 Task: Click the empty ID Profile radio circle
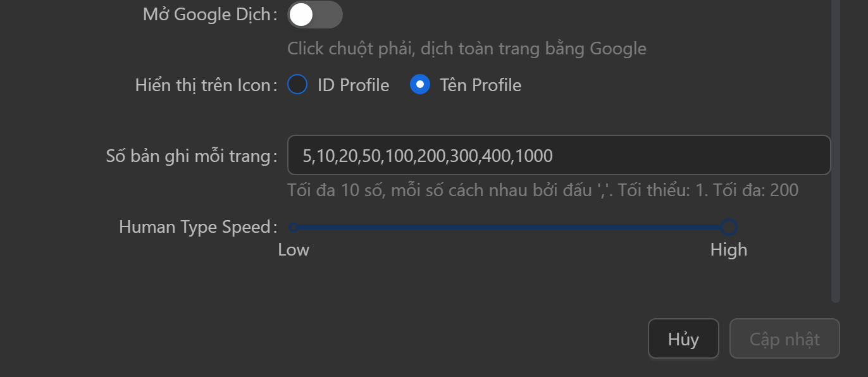[297, 84]
